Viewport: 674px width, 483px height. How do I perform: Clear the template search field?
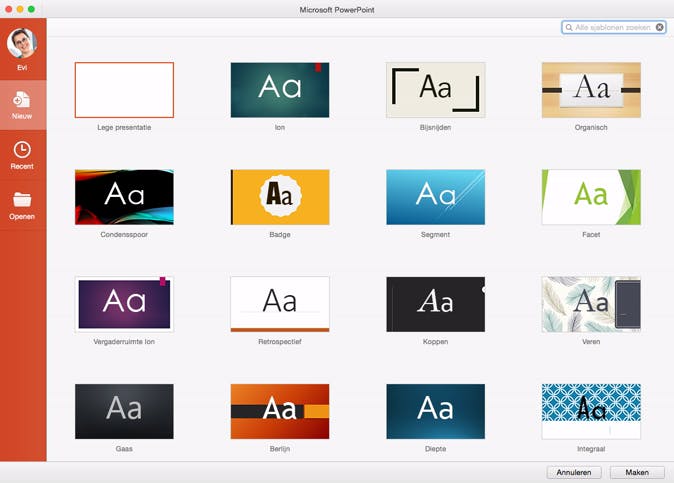[x=659, y=28]
